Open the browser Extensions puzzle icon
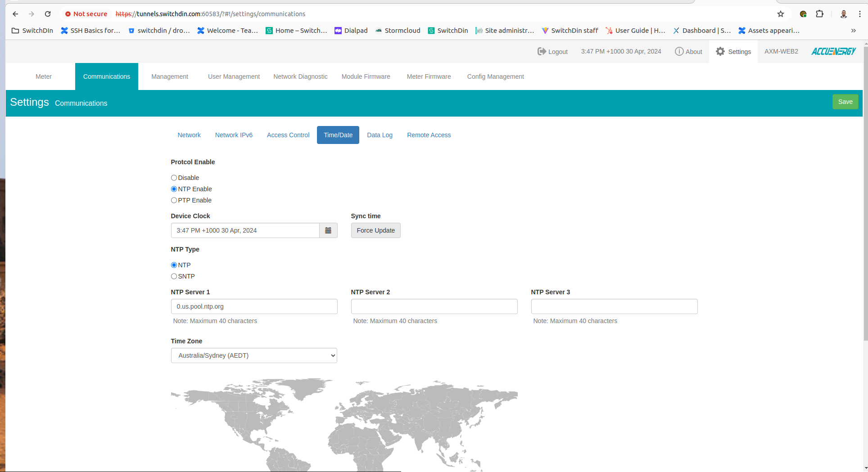Viewport: 868px width, 472px height. (x=820, y=14)
